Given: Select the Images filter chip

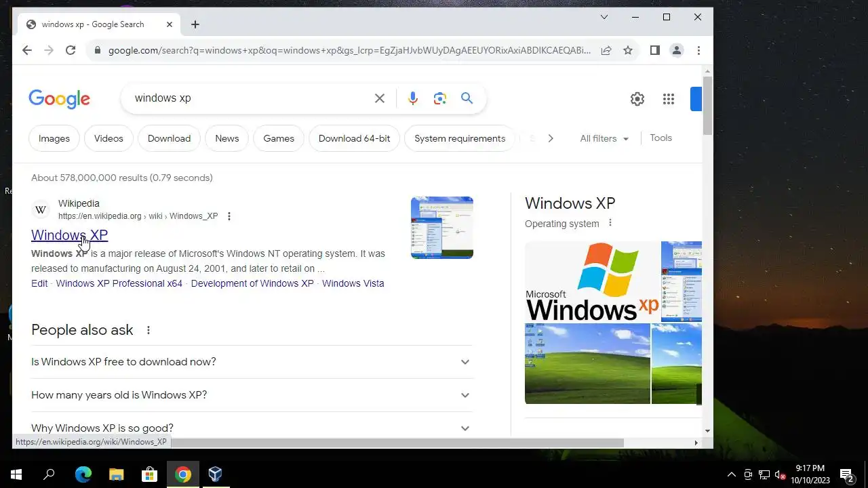Looking at the screenshot, I should click(x=54, y=138).
